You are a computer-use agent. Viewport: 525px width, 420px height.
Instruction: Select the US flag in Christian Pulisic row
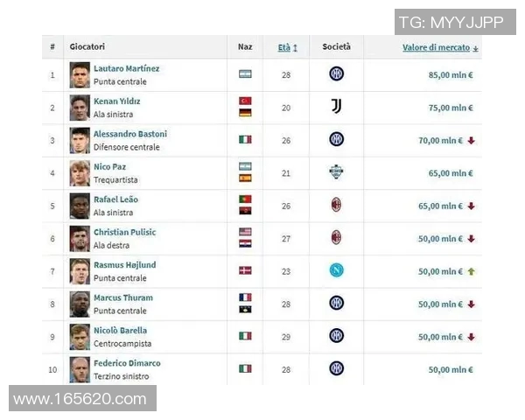pyautogui.click(x=245, y=233)
